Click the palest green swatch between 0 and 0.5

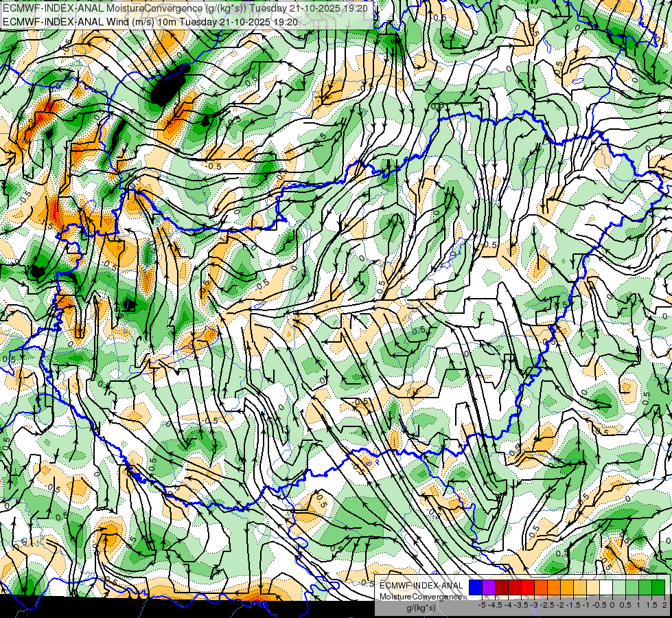click(619, 588)
